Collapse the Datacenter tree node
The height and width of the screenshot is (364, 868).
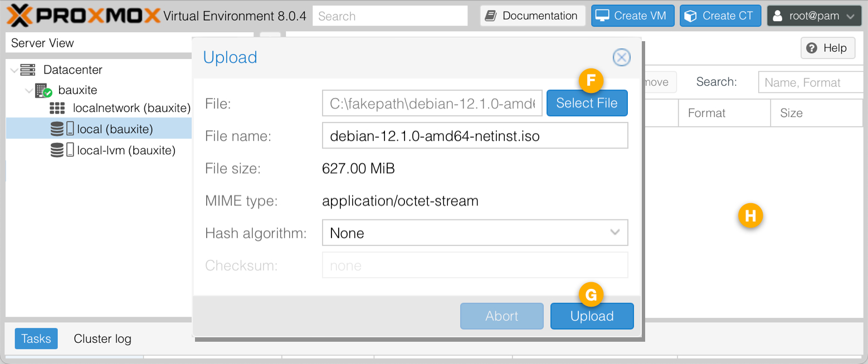coord(14,70)
